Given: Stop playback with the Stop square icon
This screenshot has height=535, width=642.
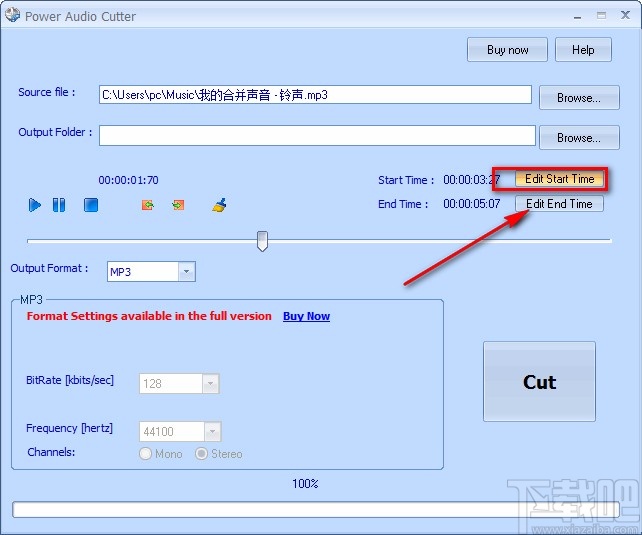Looking at the screenshot, I should coord(91,205).
